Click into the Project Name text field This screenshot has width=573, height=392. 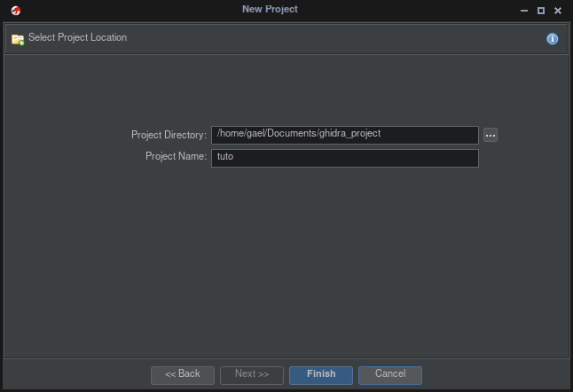(x=344, y=158)
